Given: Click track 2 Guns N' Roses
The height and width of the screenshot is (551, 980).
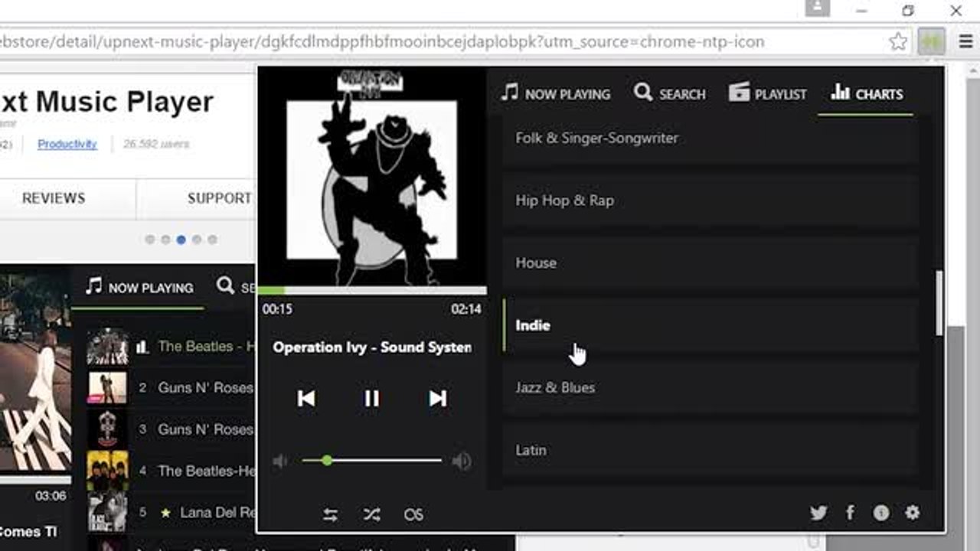Looking at the screenshot, I should click(x=171, y=388).
